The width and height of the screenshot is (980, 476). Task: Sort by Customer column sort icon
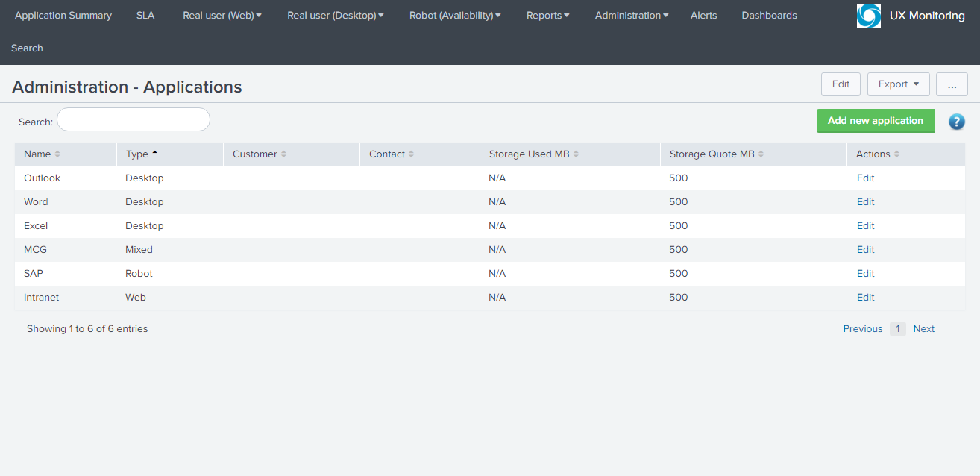coord(283,154)
